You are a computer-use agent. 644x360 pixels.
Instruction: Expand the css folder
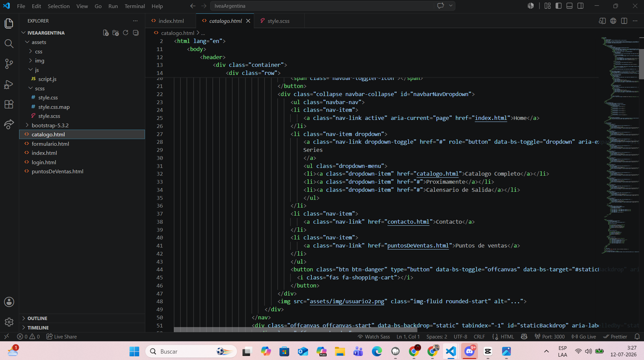tap(39, 51)
